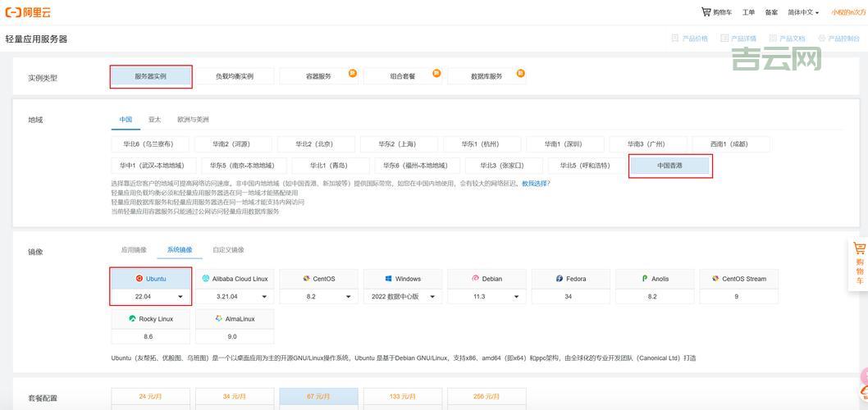This screenshot has width=868, height=410.
Task: Select region 华东2（上海）
Action: tap(397, 143)
